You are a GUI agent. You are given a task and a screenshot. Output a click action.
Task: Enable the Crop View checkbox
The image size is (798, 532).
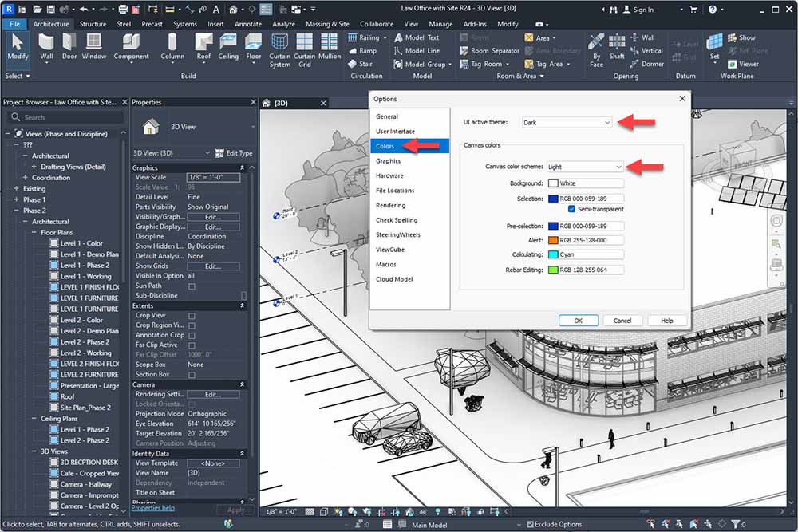[x=192, y=316]
